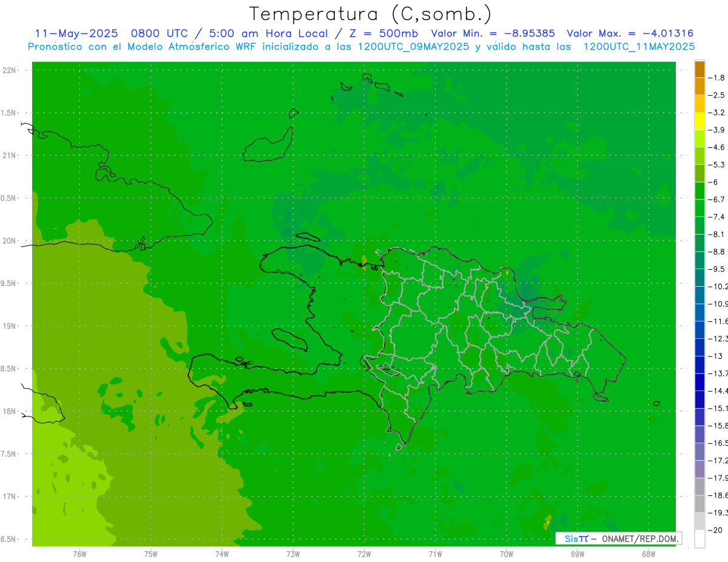
Task: Click the '69W' longitude label
Action: click(577, 554)
